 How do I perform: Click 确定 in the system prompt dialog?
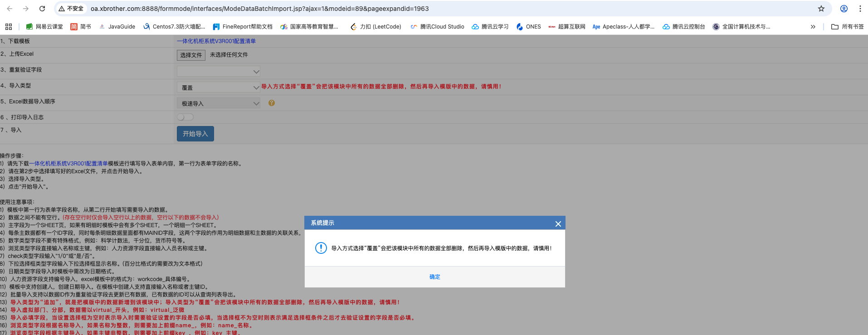434,277
